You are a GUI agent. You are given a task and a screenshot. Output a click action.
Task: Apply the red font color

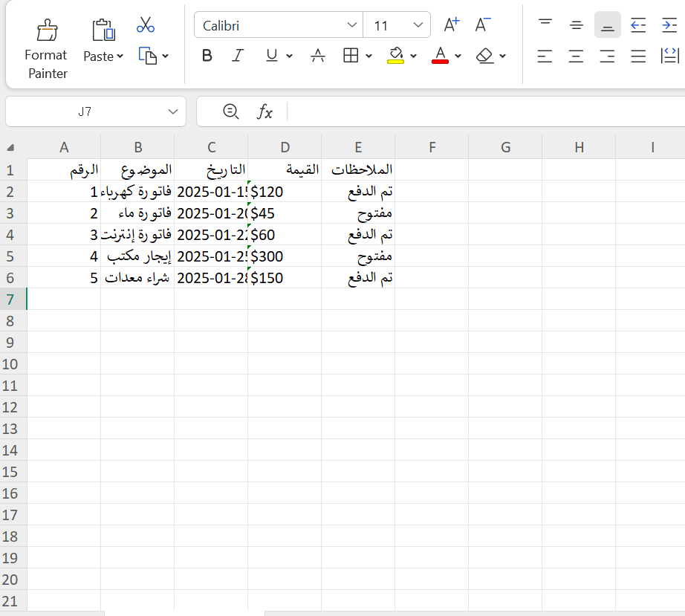point(440,56)
